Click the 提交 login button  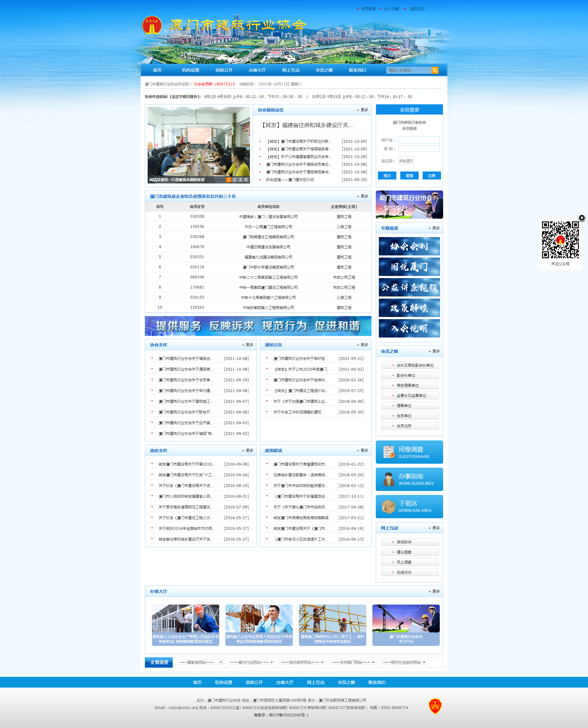pyautogui.click(x=387, y=175)
